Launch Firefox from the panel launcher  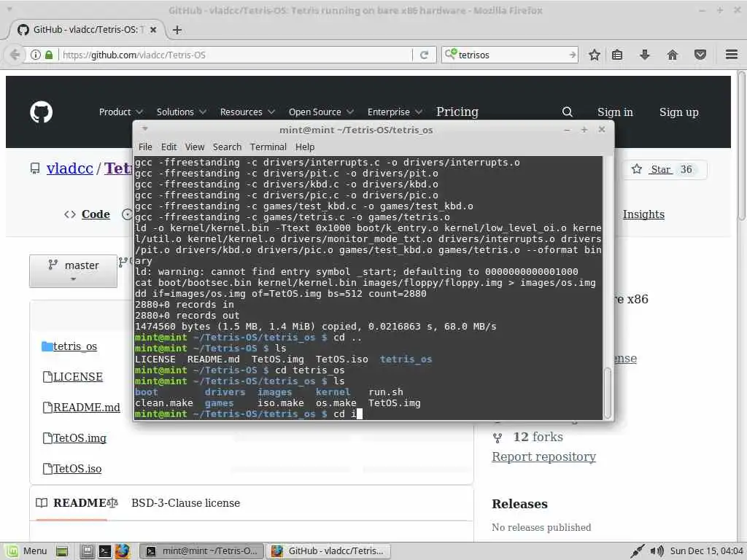[x=123, y=551]
